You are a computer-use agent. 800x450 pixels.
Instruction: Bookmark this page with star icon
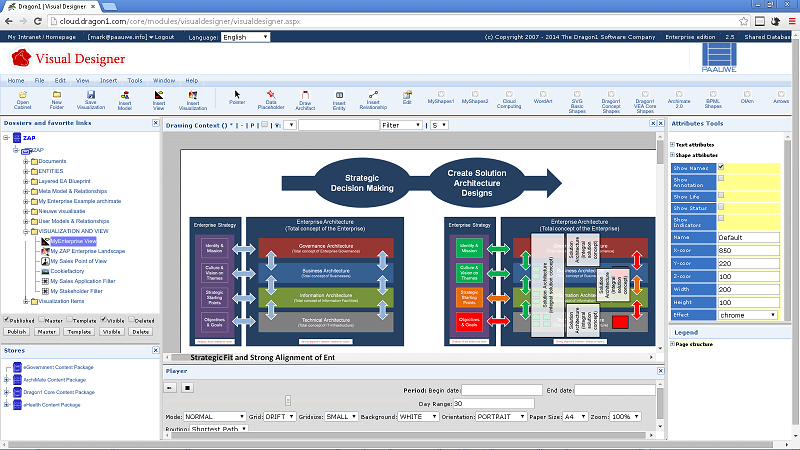point(743,21)
